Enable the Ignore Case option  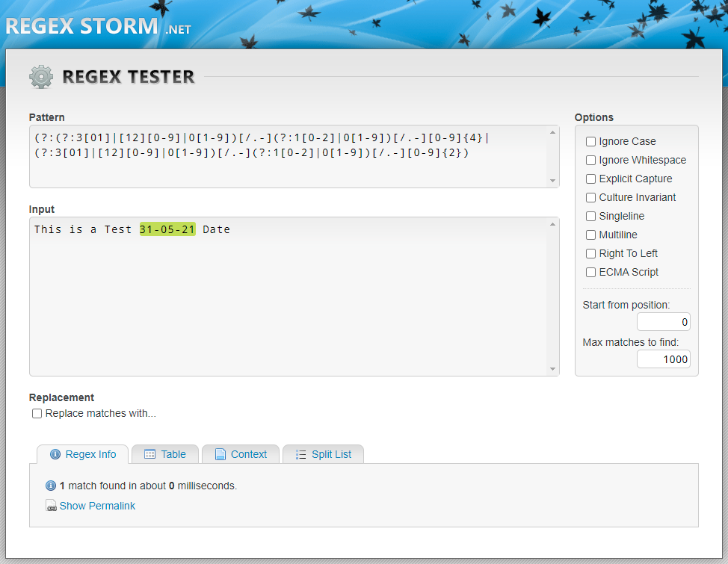tap(590, 141)
